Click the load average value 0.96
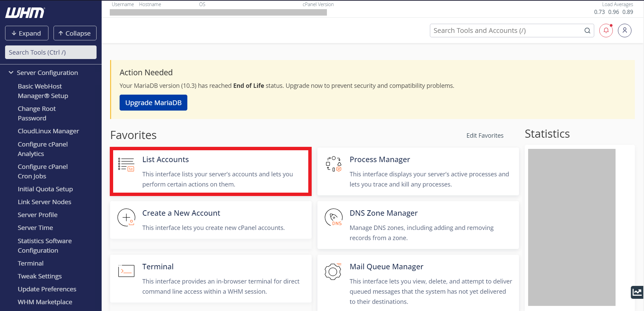Viewport: 644px width, 311px height. click(614, 12)
